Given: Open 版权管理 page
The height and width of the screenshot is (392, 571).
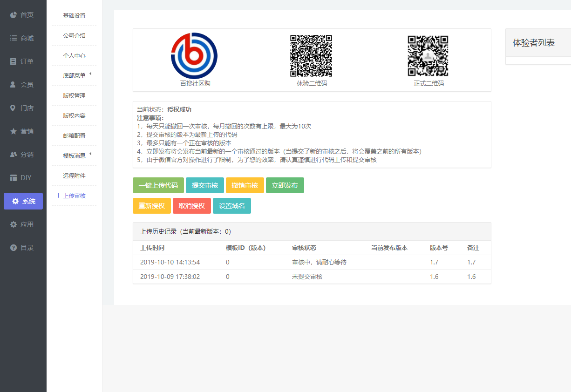Looking at the screenshot, I should coord(75,96).
